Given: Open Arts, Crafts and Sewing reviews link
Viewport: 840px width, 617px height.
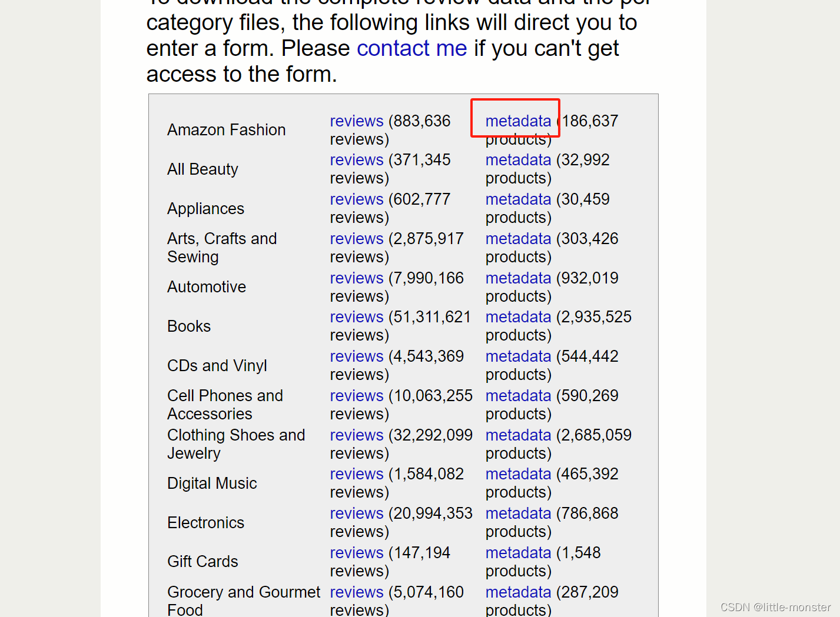Looking at the screenshot, I should (x=357, y=239).
